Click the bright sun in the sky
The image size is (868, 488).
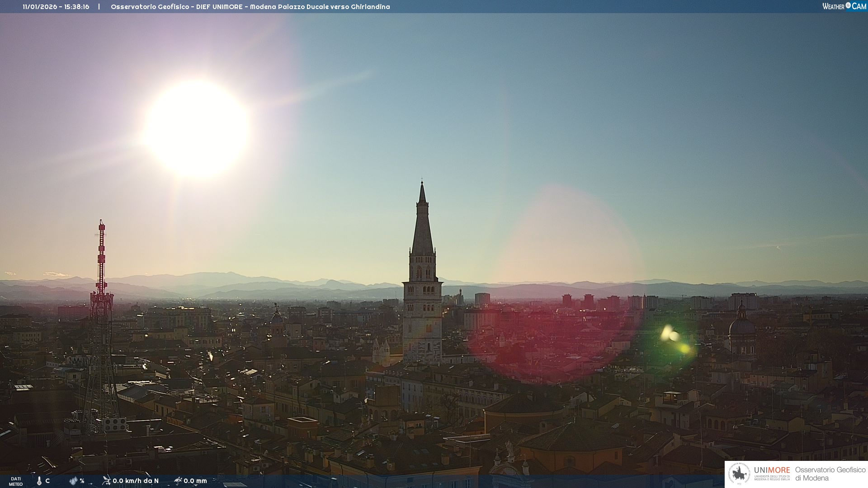197,129
